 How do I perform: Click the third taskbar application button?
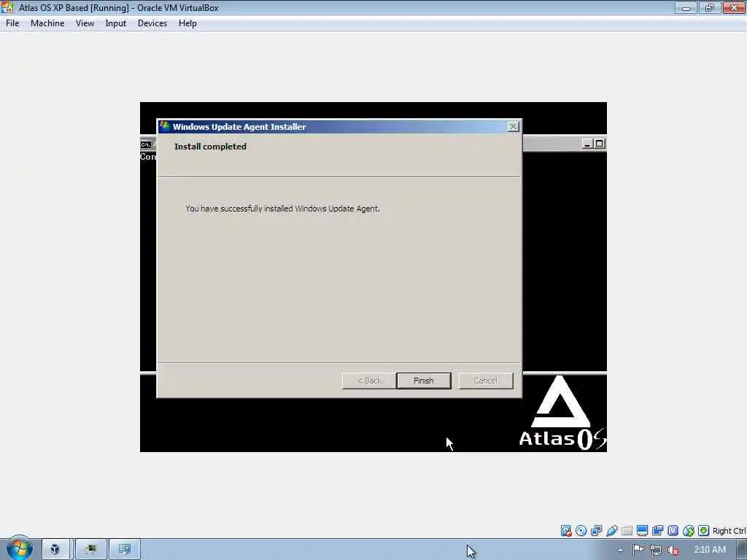click(x=125, y=550)
